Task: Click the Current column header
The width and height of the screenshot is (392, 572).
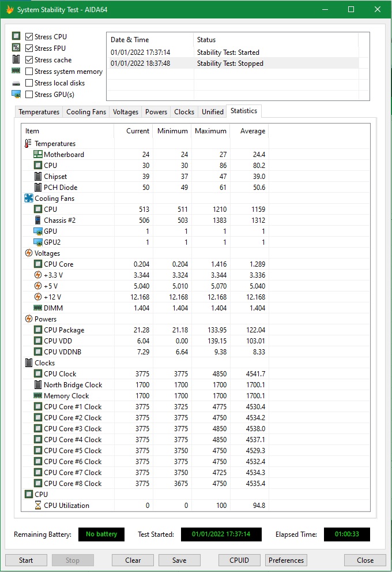Action: tap(133, 130)
